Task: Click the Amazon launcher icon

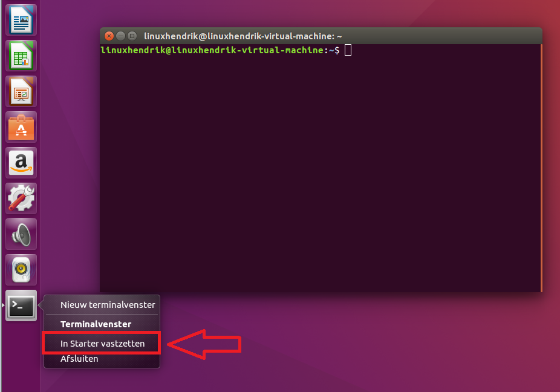Action: (21, 163)
